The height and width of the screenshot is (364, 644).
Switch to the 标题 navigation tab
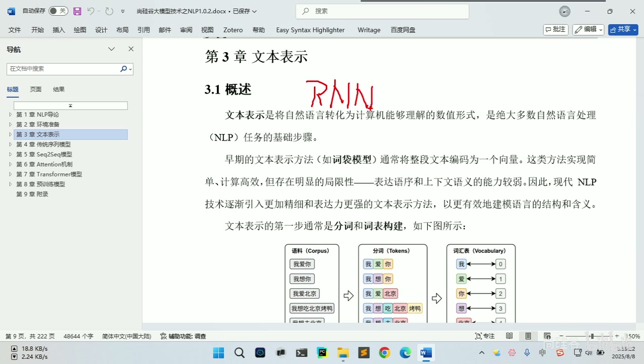point(13,89)
